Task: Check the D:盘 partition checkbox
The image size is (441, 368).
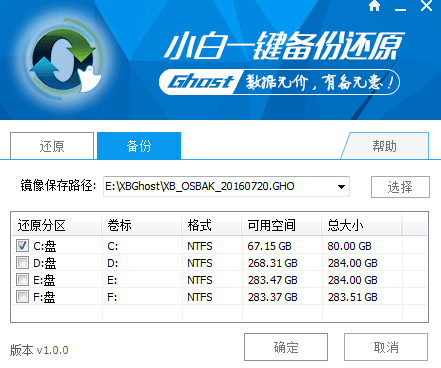Action: coord(22,263)
